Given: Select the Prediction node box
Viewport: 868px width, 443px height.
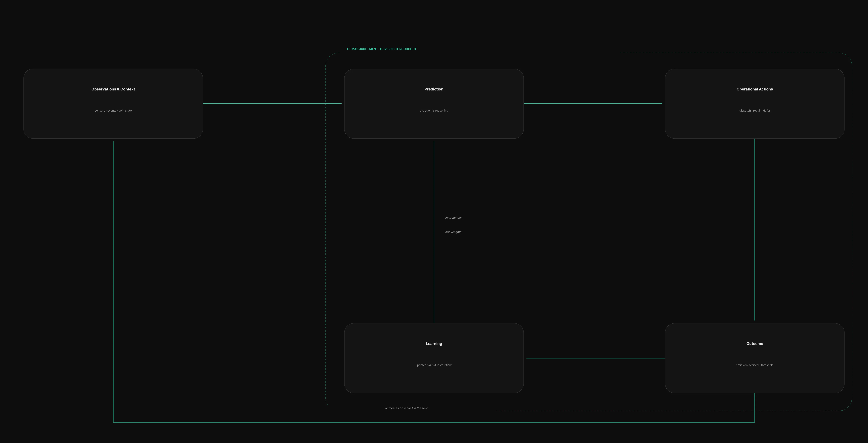Looking at the screenshot, I should 434,104.
